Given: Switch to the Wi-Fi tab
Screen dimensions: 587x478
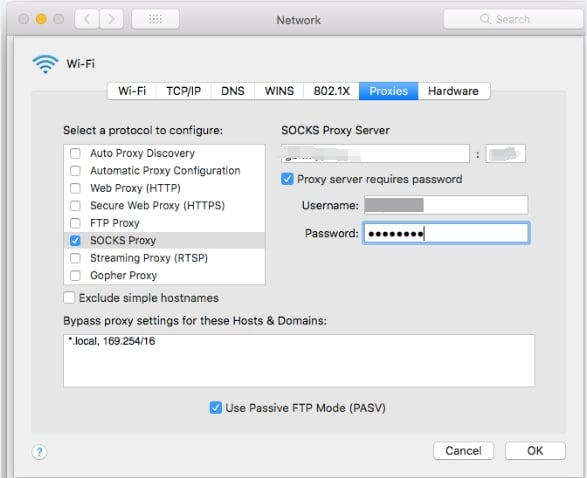Looking at the screenshot, I should pyautogui.click(x=132, y=91).
